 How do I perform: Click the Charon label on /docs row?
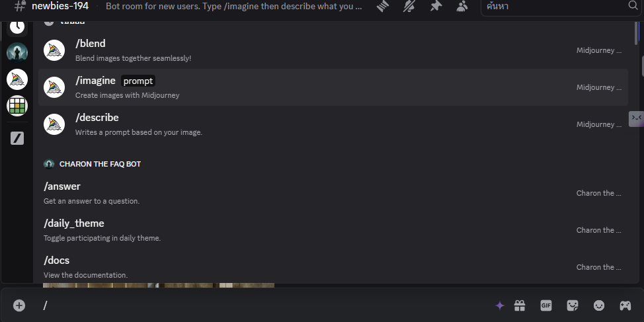pos(599,267)
